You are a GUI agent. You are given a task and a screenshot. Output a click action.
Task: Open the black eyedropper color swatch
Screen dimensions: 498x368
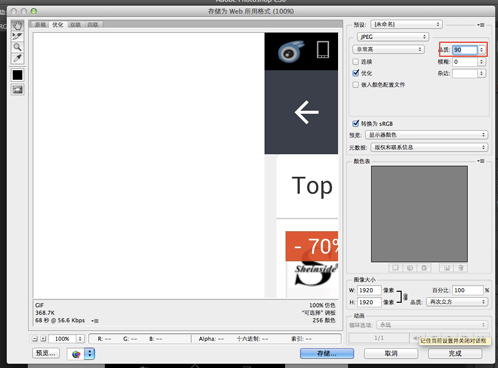point(17,75)
